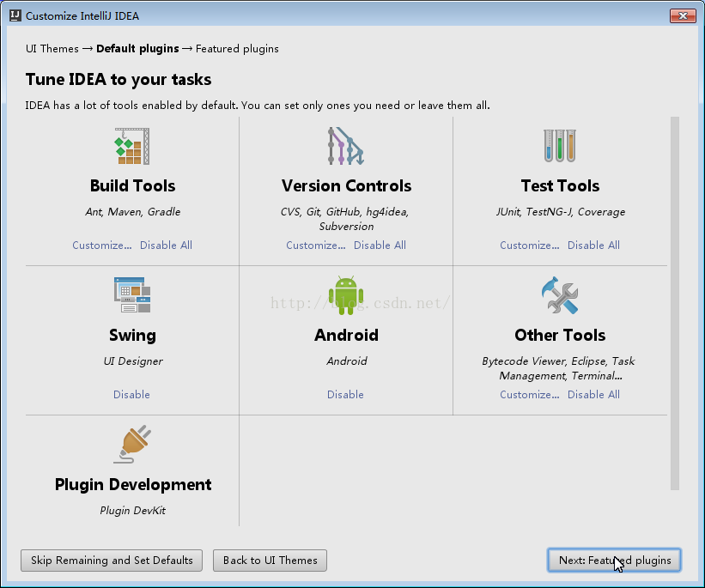
Task: Click the Swing heading
Action: tap(132, 336)
